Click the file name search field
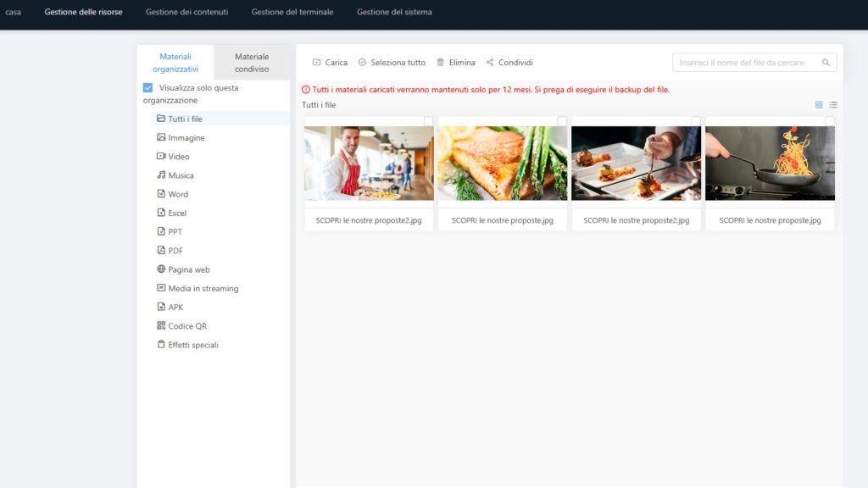The height and width of the screenshot is (488, 868). pos(746,63)
